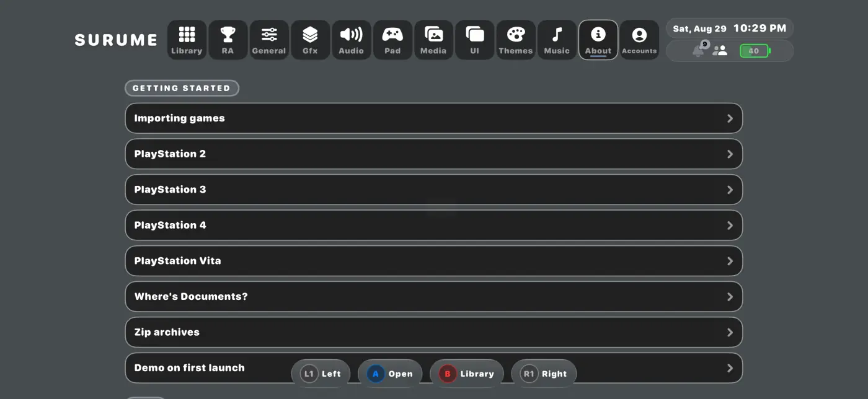The image size is (868, 399).
Task: Click chevron on Demo on first launch
Action: (x=730, y=368)
